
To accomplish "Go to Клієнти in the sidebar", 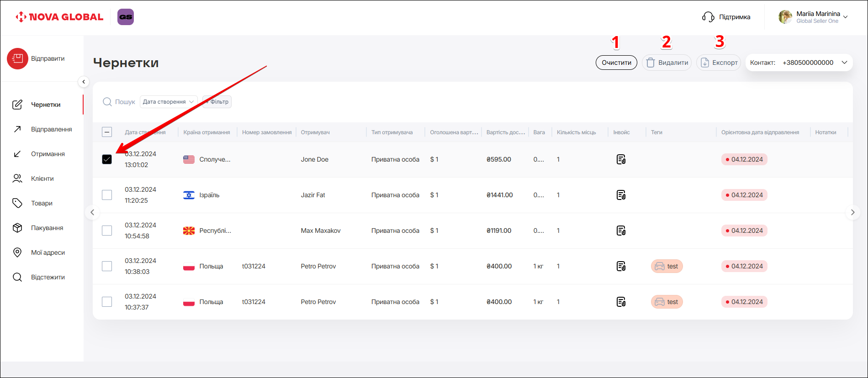I will [42, 178].
